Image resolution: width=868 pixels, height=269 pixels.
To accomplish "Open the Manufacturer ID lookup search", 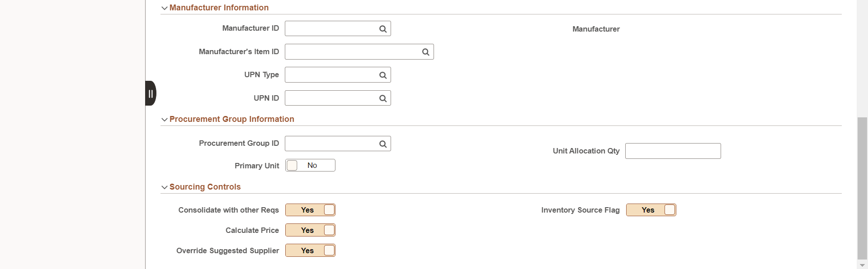I will (382, 28).
